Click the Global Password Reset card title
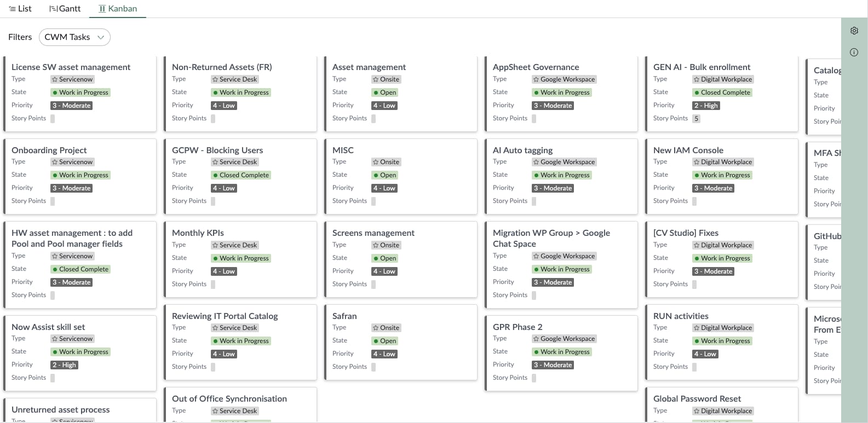The image size is (868, 423). [x=697, y=399]
